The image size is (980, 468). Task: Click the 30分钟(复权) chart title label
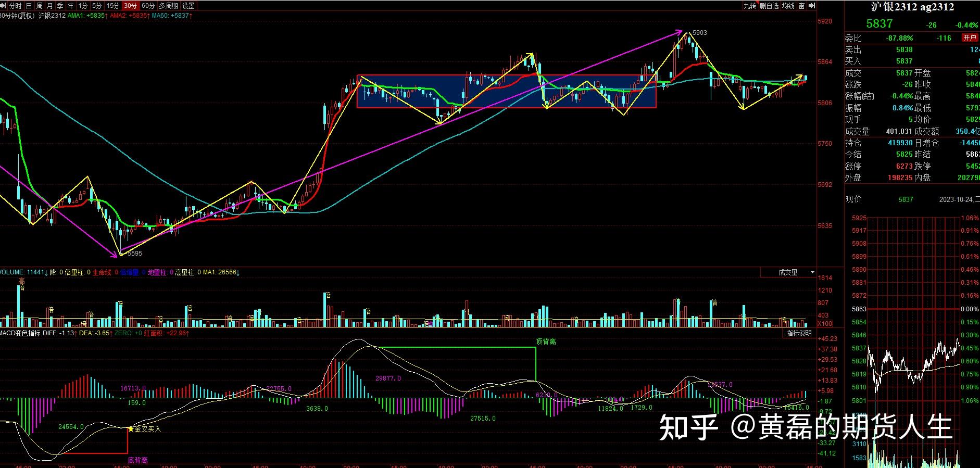pyautogui.click(x=18, y=16)
